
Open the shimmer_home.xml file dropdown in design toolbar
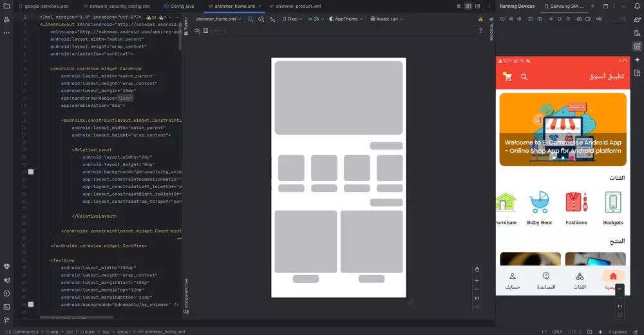[x=218, y=19]
